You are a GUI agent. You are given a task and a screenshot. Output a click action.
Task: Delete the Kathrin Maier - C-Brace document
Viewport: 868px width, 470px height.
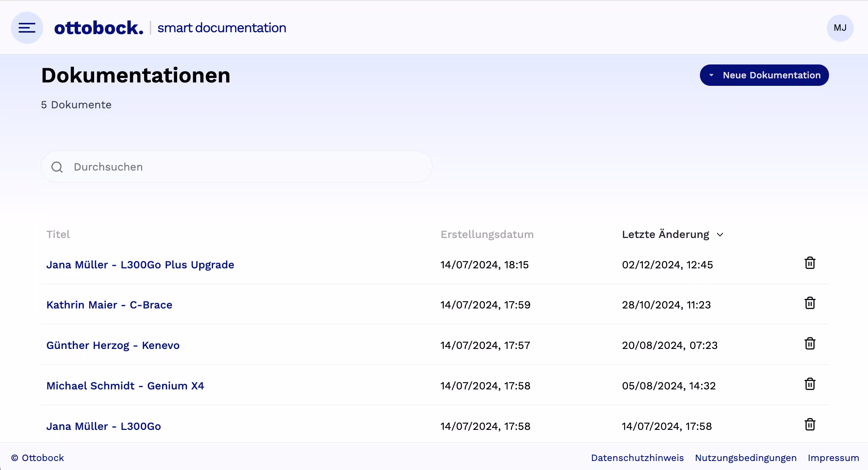(809, 304)
